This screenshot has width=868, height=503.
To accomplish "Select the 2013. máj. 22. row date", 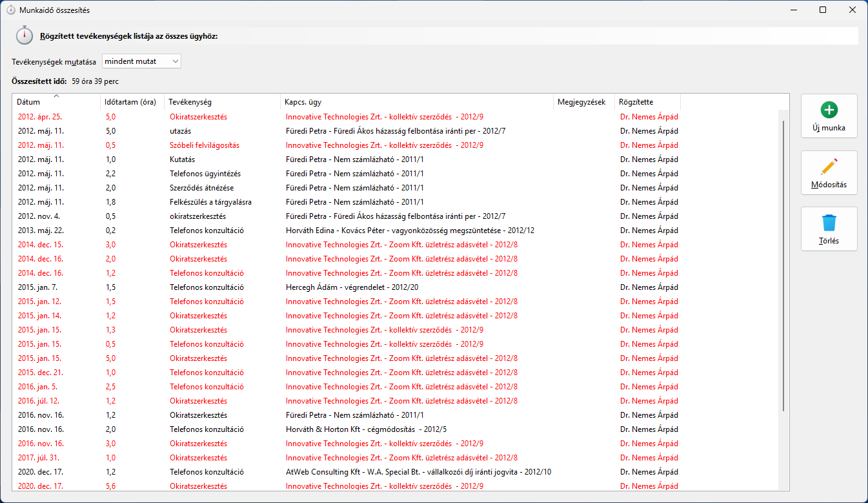I will point(41,231).
